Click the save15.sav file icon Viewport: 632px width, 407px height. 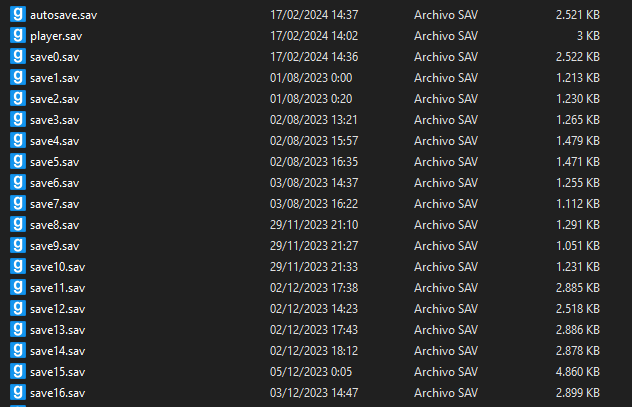pos(18,371)
